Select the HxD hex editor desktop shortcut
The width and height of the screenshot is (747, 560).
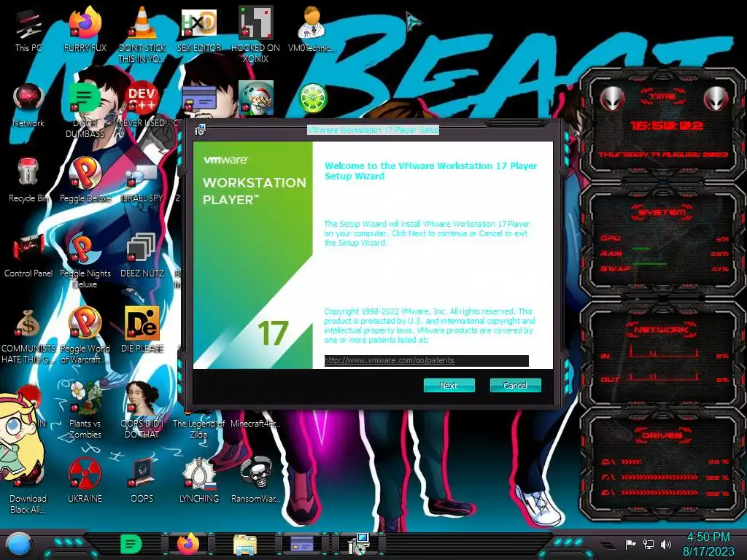pyautogui.click(x=199, y=30)
